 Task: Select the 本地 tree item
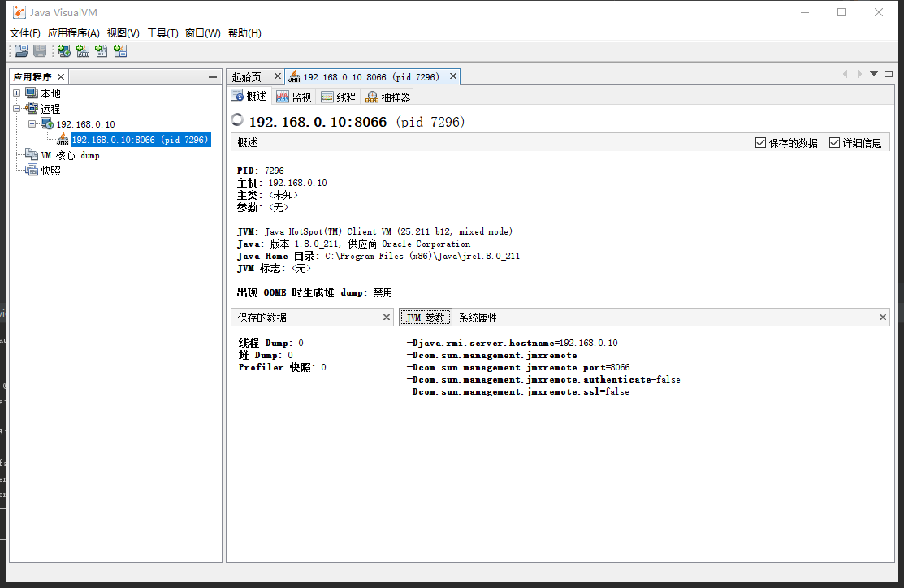pyautogui.click(x=50, y=93)
